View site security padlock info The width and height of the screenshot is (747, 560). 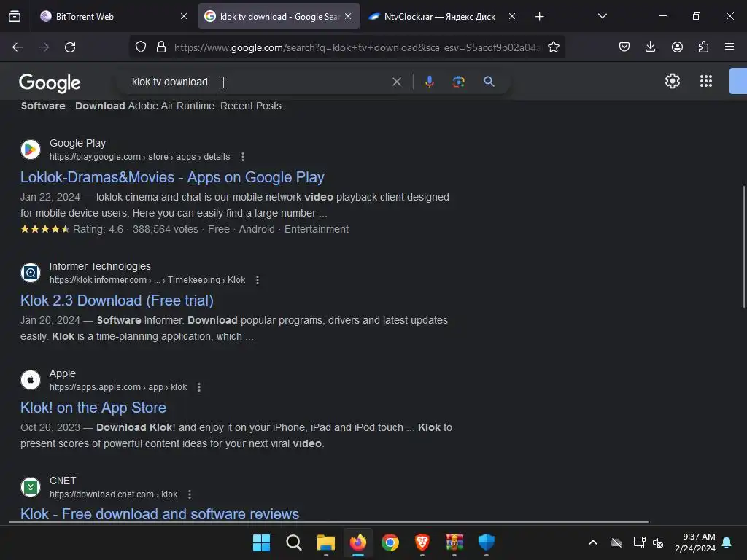click(161, 47)
